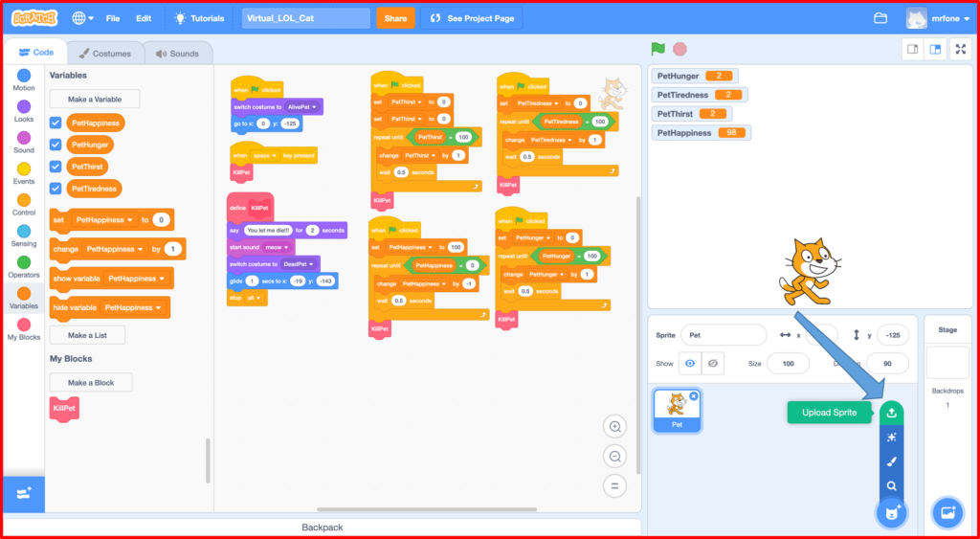The width and height of the screenshot is (980, 539).
Task: Enter full screen stage mode
Action: point(961,49)
